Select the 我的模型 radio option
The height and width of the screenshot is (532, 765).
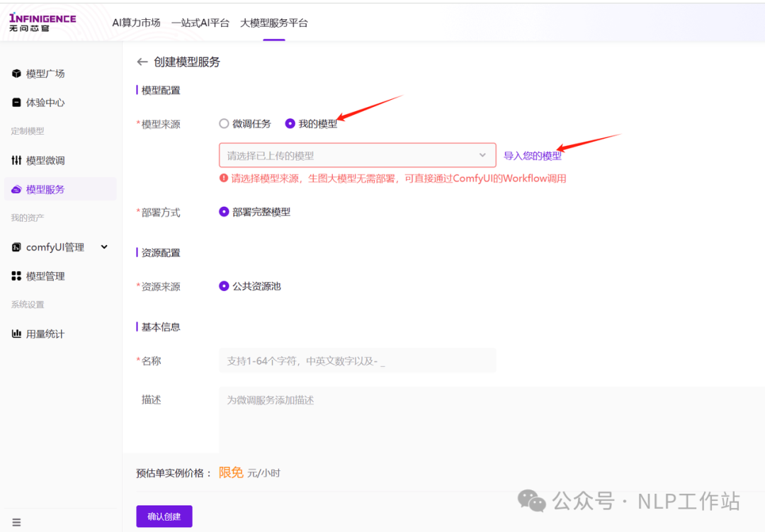[290, 123]
